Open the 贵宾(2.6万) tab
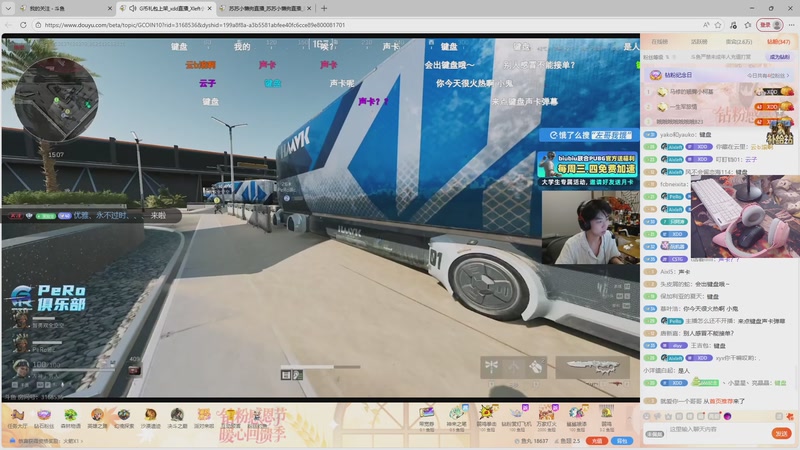 click(x=739, y=41)
